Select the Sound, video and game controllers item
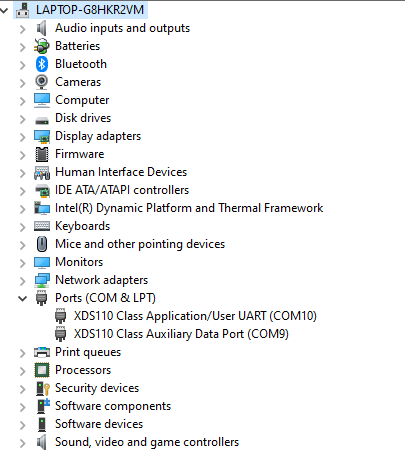The image size is (405, 453). tap(147, 442)
